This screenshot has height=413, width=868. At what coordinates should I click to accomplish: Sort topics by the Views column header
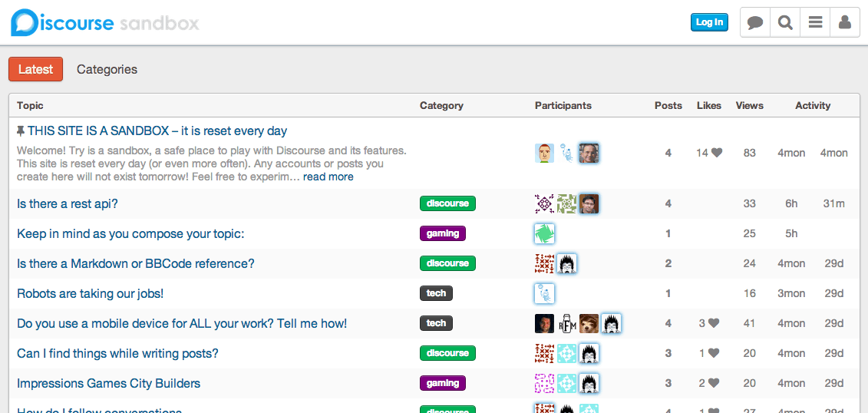coord(749,105)
